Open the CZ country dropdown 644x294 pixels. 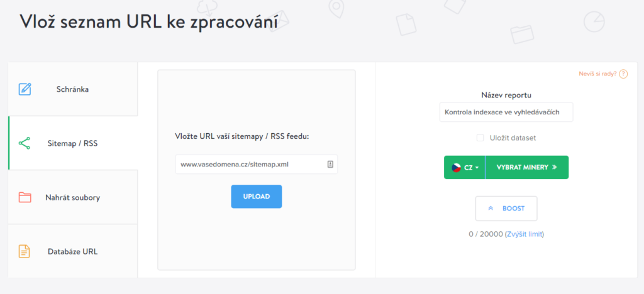click(465, 168)
